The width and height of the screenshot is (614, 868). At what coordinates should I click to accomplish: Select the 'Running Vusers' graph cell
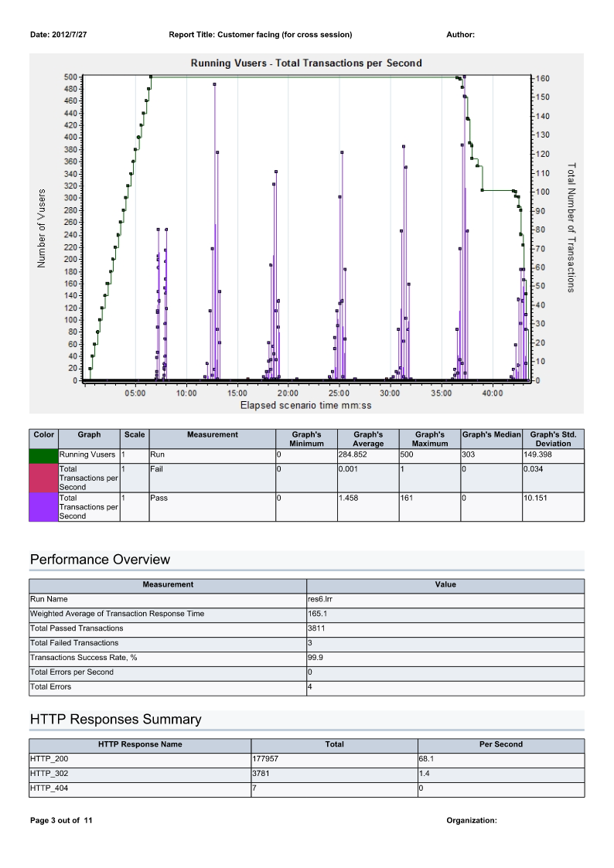(x=87, y=454)
